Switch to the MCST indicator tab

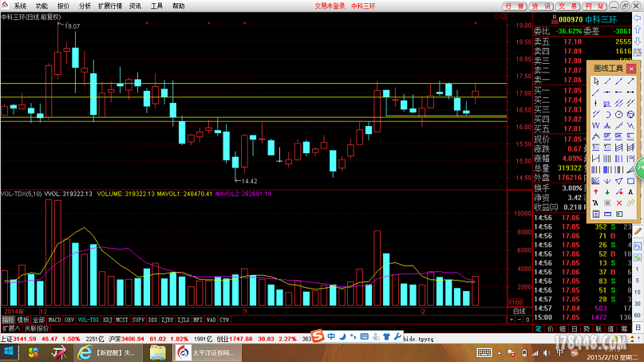[121, 320]
